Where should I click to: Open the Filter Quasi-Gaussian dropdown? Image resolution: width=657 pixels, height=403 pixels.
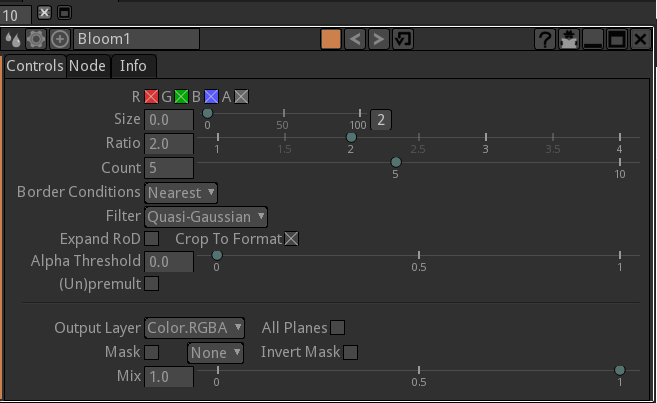click(206, 217)
